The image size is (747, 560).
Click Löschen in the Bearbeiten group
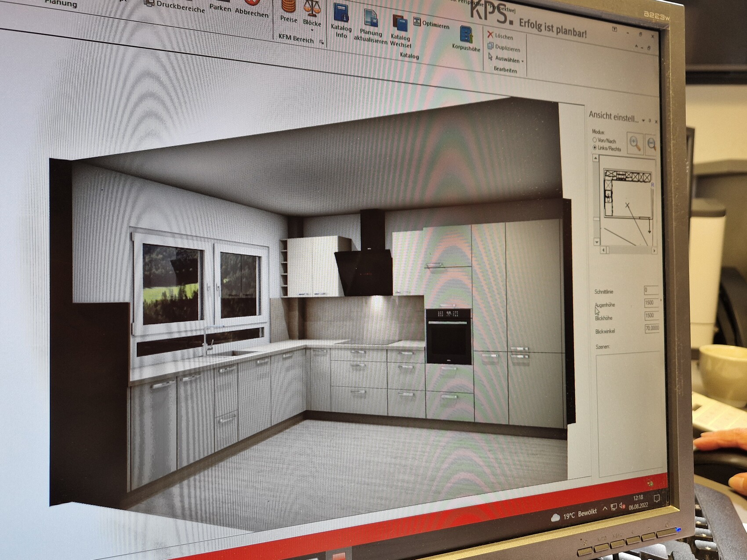pos(500,36)
